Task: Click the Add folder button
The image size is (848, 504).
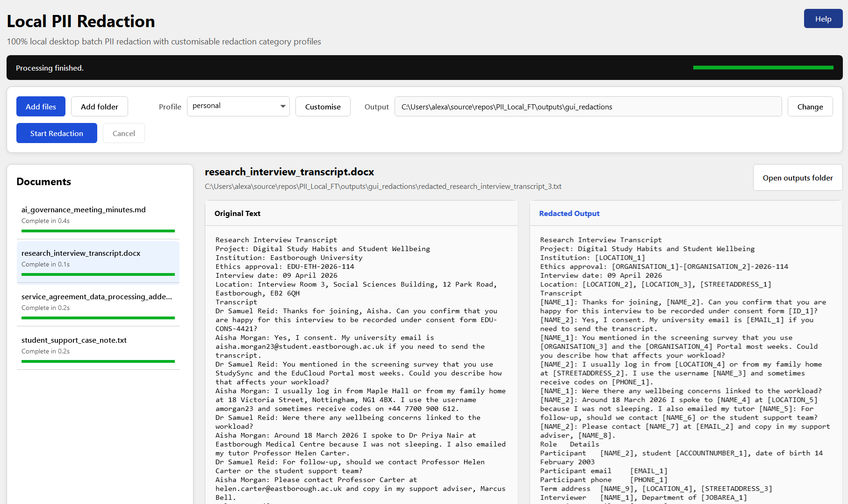Action: [x=99, y=107]
